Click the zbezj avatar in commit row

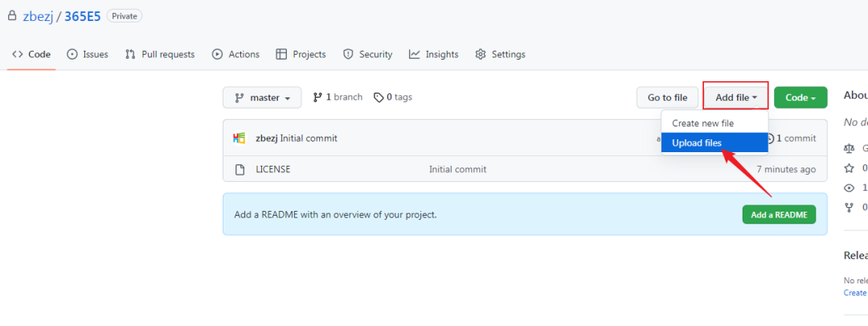click(x=240, y=138)
